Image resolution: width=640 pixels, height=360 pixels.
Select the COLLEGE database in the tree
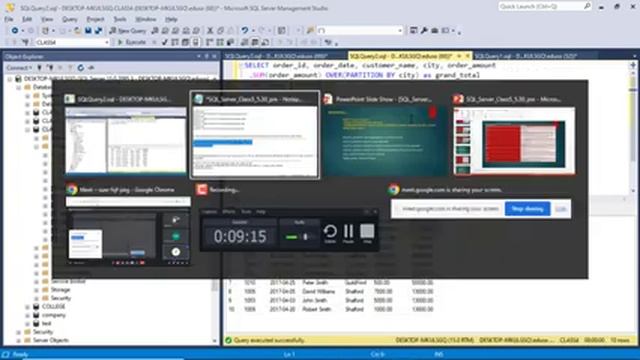(53, 307)
